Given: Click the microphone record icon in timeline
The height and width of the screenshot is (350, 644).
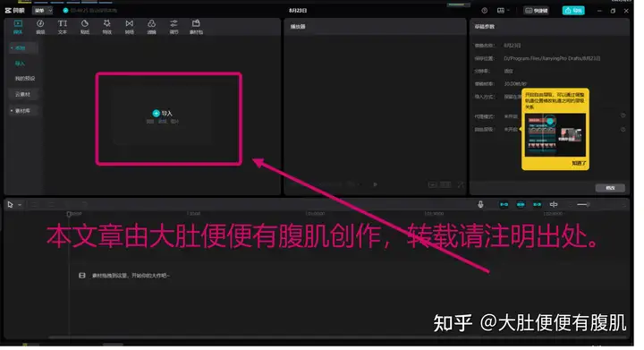Looking at the screenshot, I should 480,205.
